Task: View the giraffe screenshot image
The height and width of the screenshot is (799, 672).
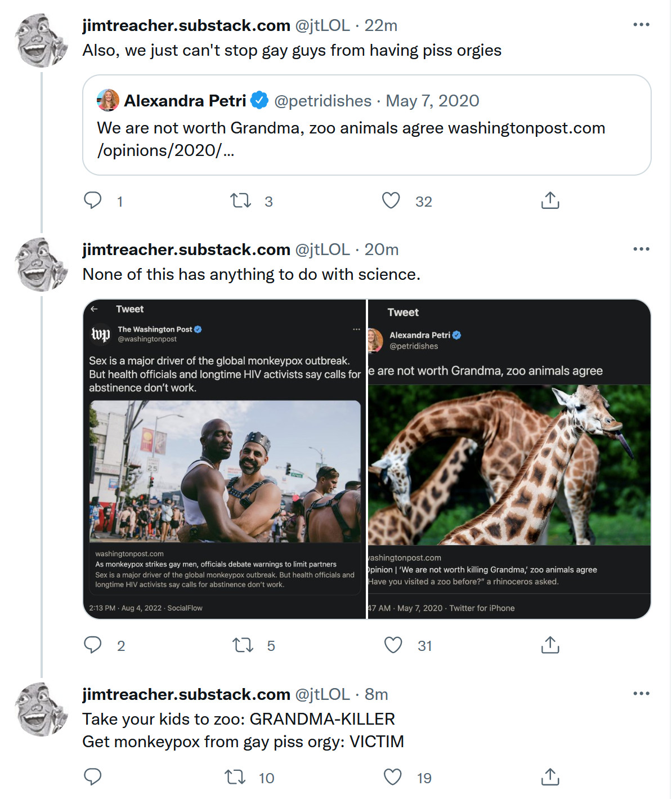Action: pos(509,459)
